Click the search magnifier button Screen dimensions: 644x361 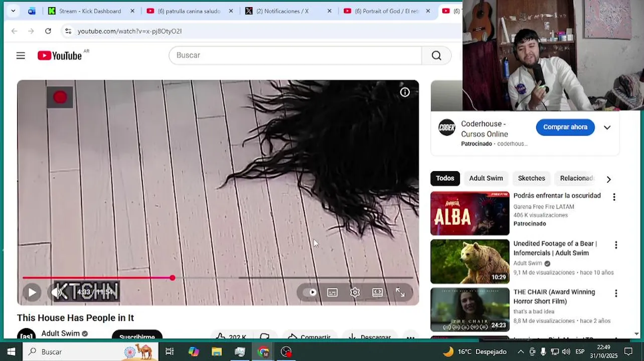click(x=436, y=56)
